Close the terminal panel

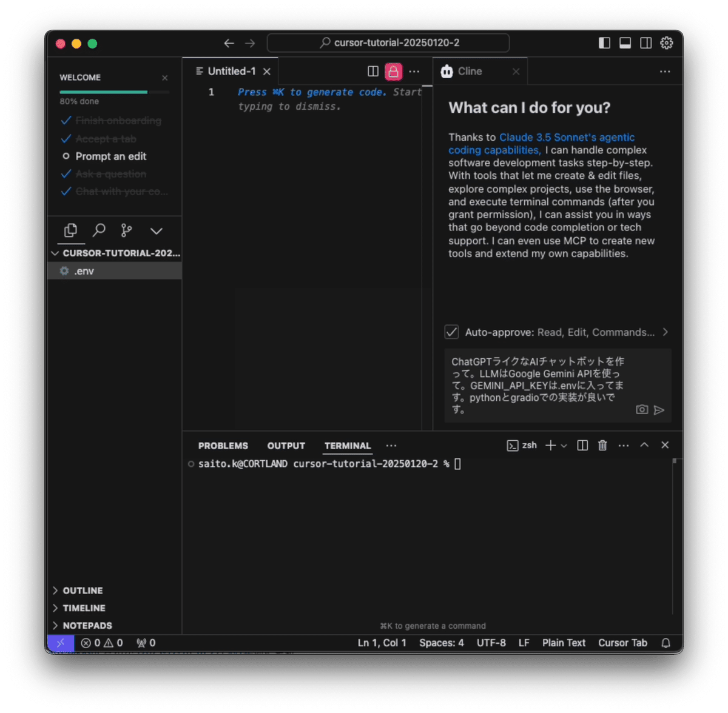click(665, 445)
